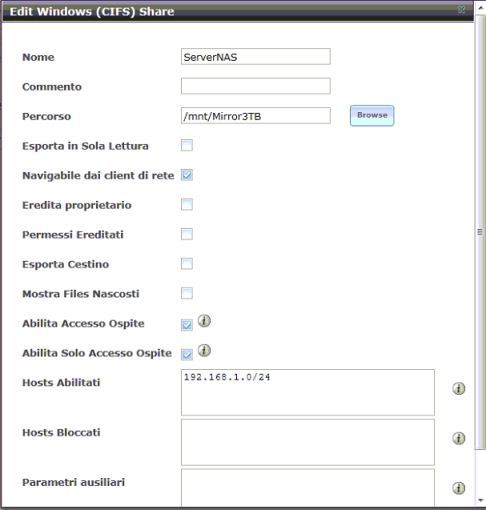Click inside the Hosts Bloccati text area
Viewport: 486px width, 510px height.
point(308,442)
